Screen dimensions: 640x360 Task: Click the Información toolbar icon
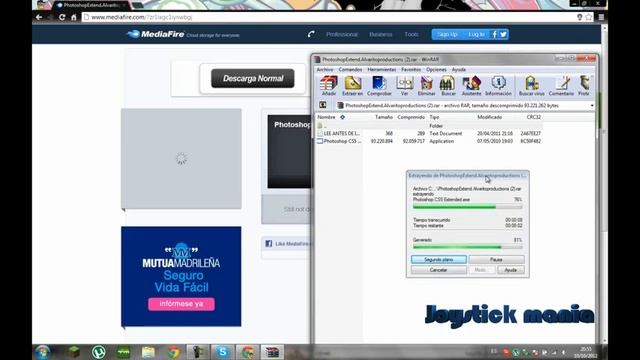(x=498, y=86)
